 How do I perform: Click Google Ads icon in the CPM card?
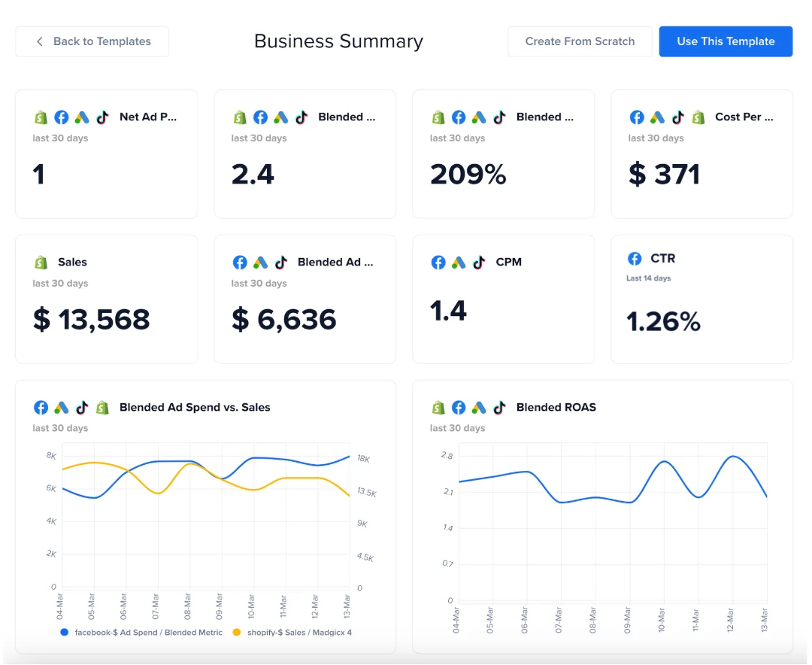point(459,263)
